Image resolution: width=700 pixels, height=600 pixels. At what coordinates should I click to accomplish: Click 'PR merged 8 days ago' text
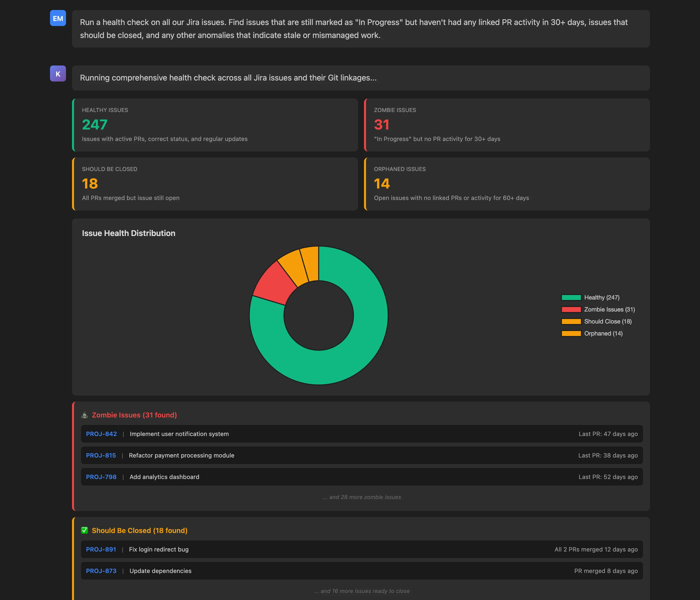(606, 571)
